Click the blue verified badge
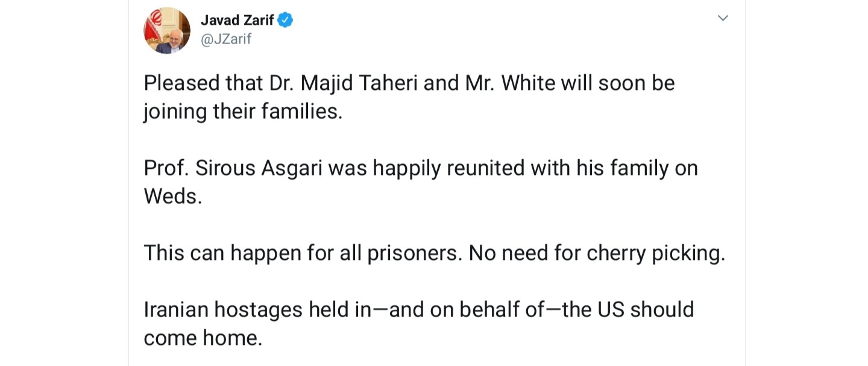The width and height of the screenshot is (868, 366). [x=285, y=20]
